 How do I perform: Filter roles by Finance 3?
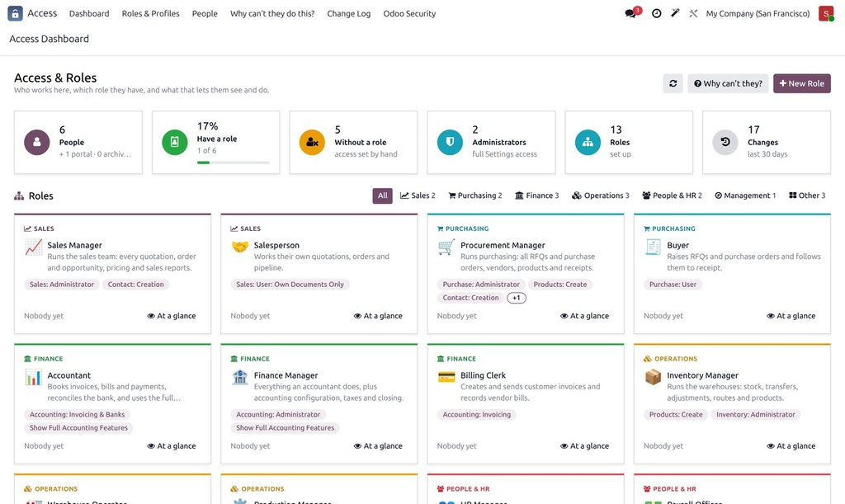click(x=536, y=195)
